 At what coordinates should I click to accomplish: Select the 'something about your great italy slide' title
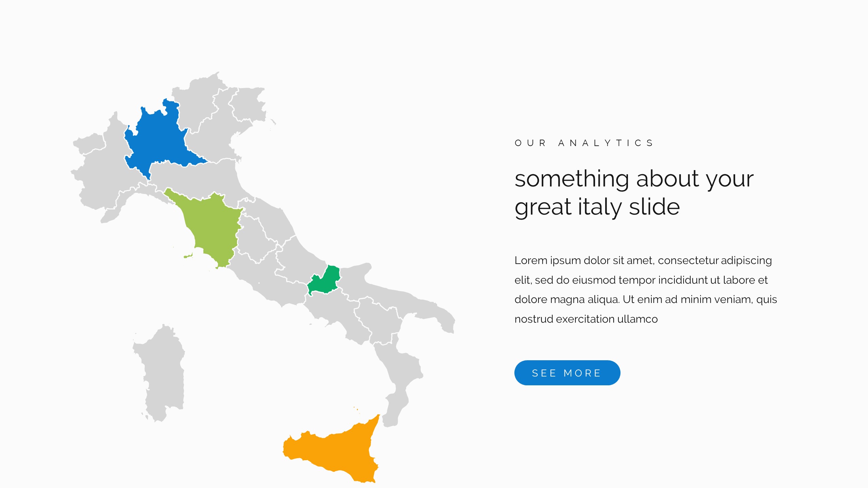coord(633,192)
